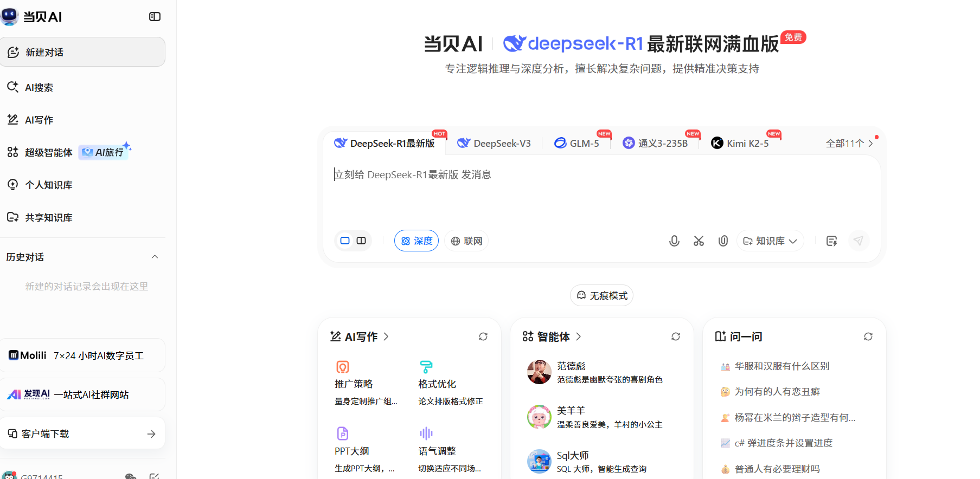Select the Kimi K2-5 model tab
This screenshot has width=980, height=479.
(x=740, y=143)
